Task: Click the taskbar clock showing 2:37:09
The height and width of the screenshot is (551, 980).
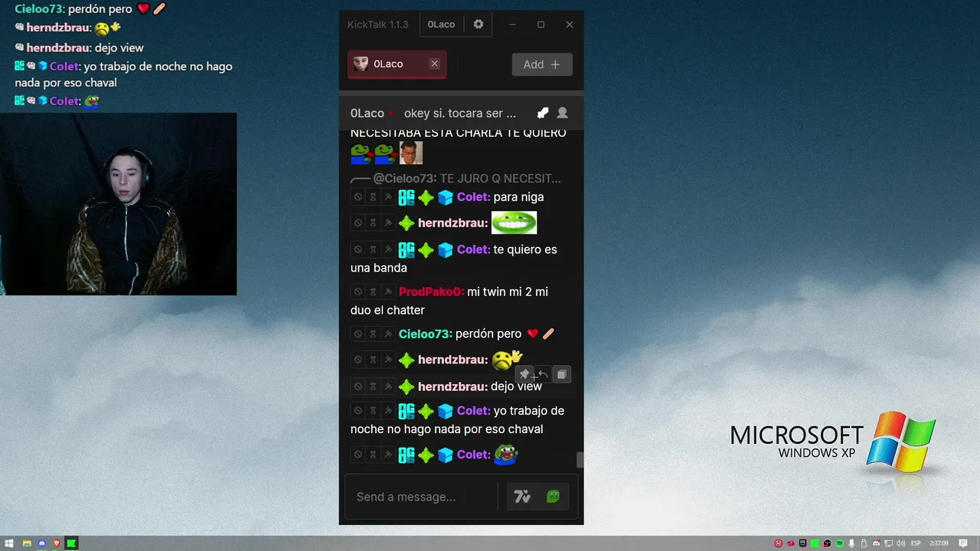Action: click(939, 543)
